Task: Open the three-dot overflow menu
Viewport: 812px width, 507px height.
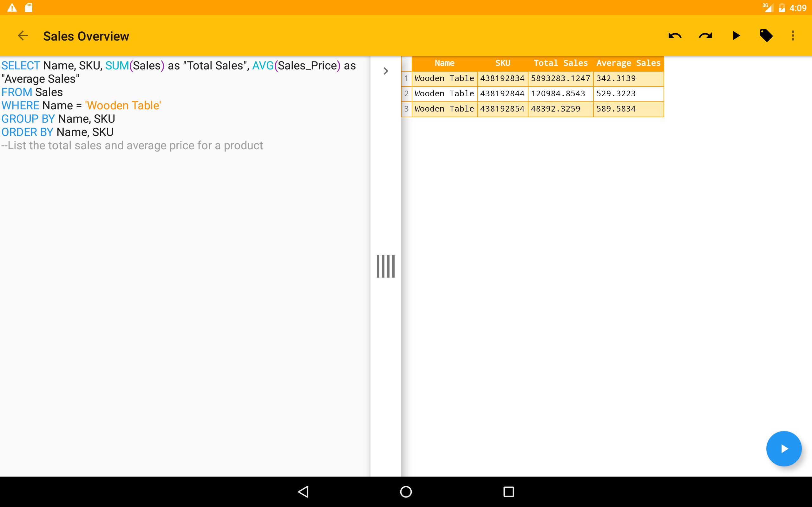Action: tap(793, 35)
